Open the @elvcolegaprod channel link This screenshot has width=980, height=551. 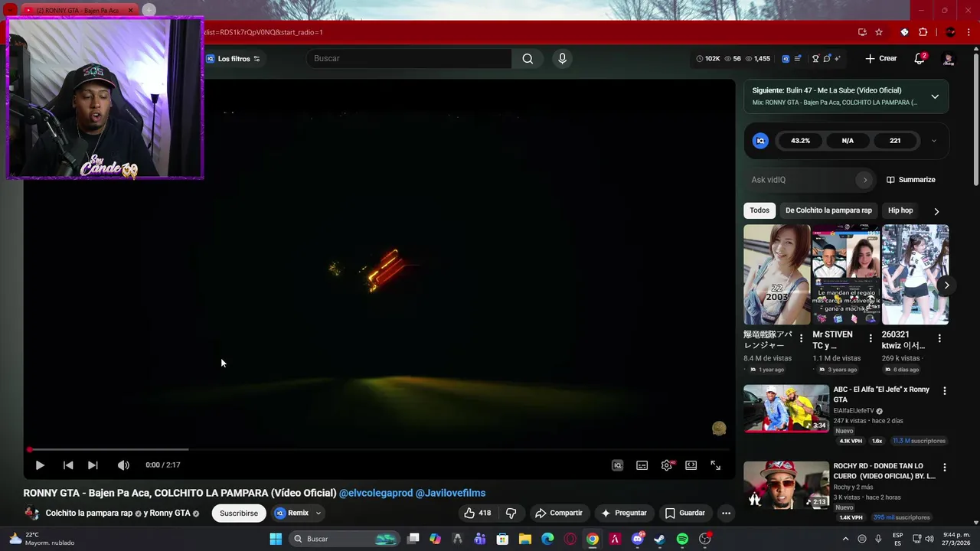(376, 493)
